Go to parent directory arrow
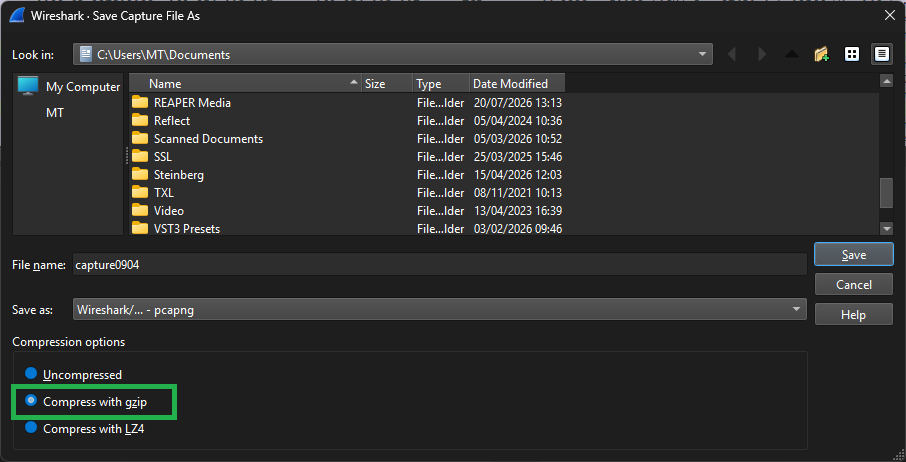 (792, 55)
